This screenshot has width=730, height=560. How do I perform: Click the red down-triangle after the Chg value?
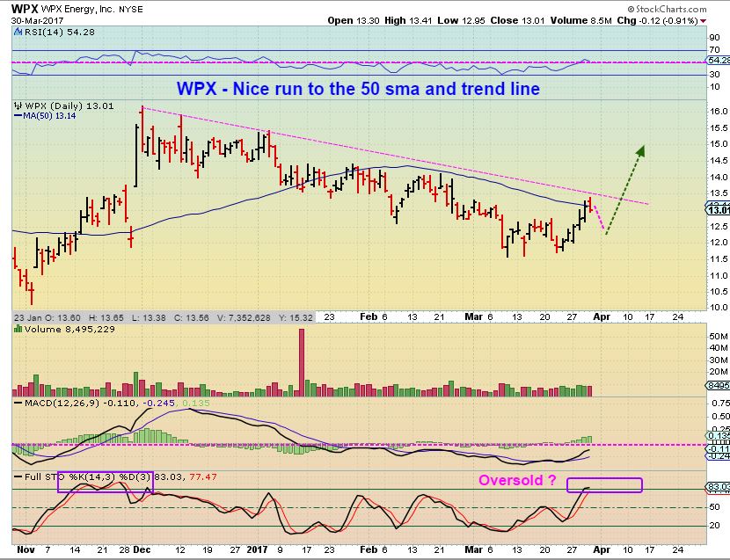point(703,21)
